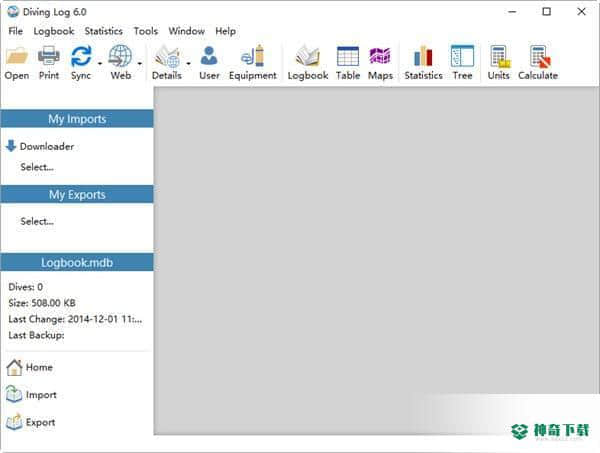Switch to Table view icon

coord(348,56)
